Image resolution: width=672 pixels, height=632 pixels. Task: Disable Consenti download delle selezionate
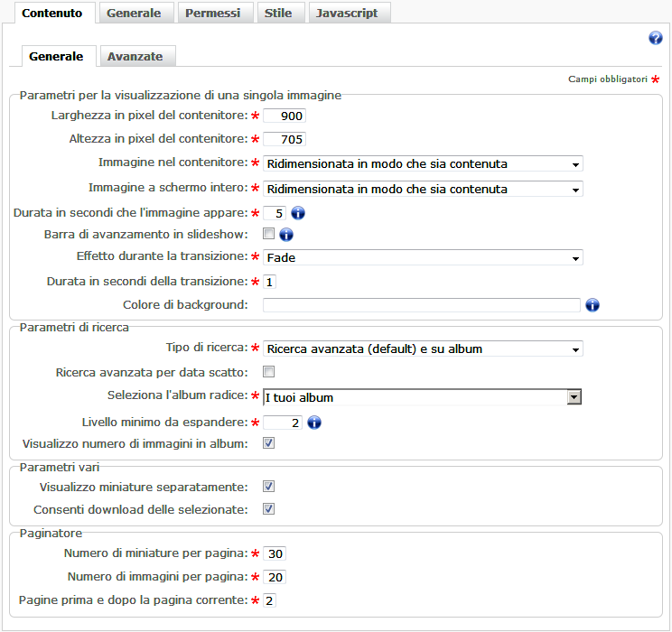pos(268,509)
